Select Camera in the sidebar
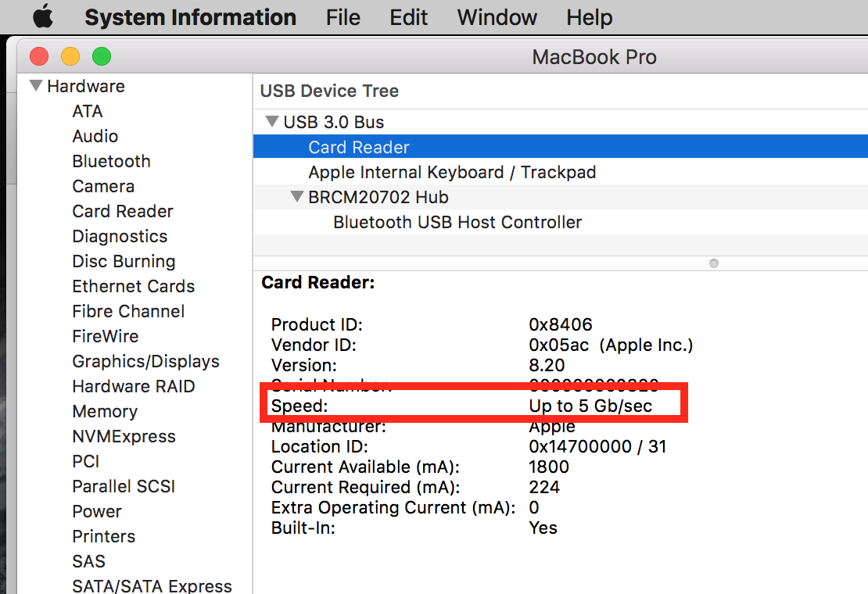Viewport: 868px width, 594px height. point(103,186)
